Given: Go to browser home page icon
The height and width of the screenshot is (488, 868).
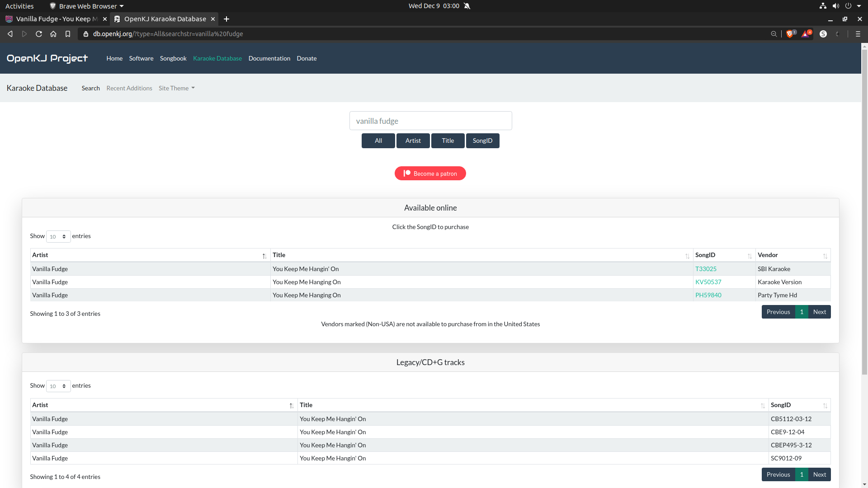Looking at the screenshot, I should [x=53, y=34].
